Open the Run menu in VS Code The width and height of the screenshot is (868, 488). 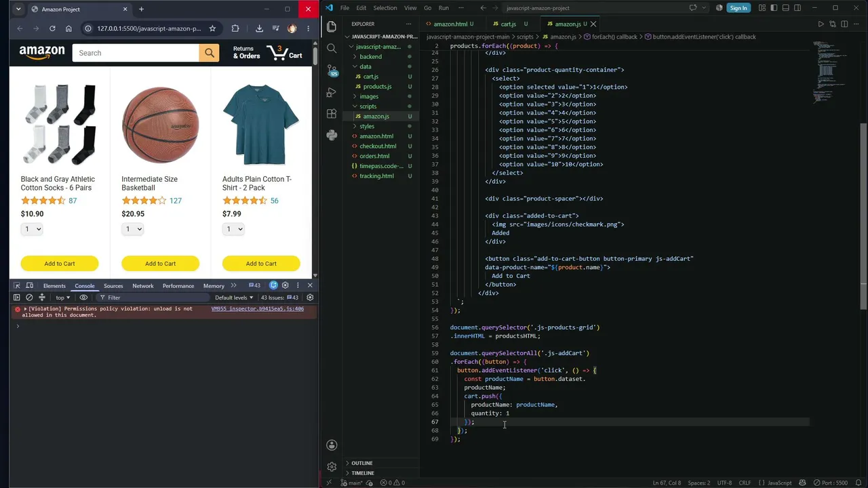coord(443,8)
